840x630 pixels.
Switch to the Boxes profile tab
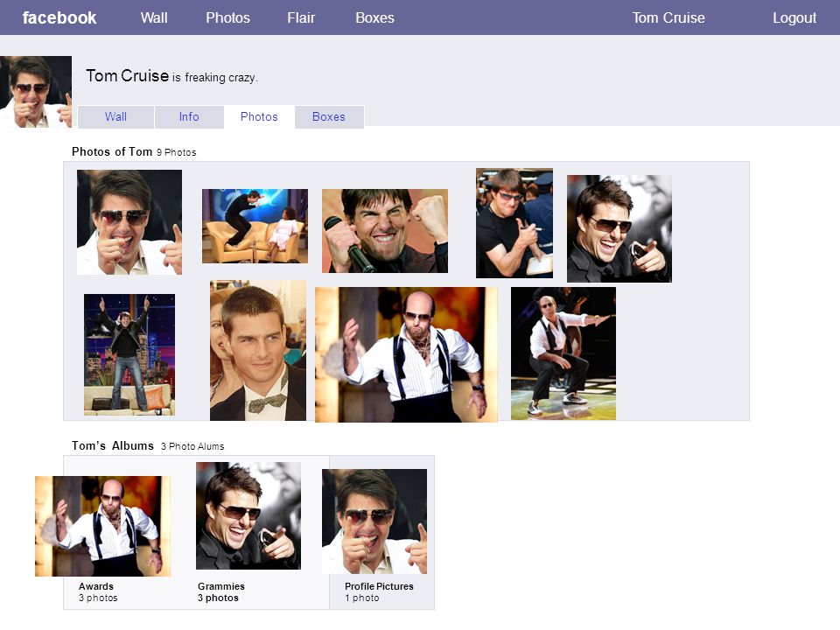(x=329, y=116)
